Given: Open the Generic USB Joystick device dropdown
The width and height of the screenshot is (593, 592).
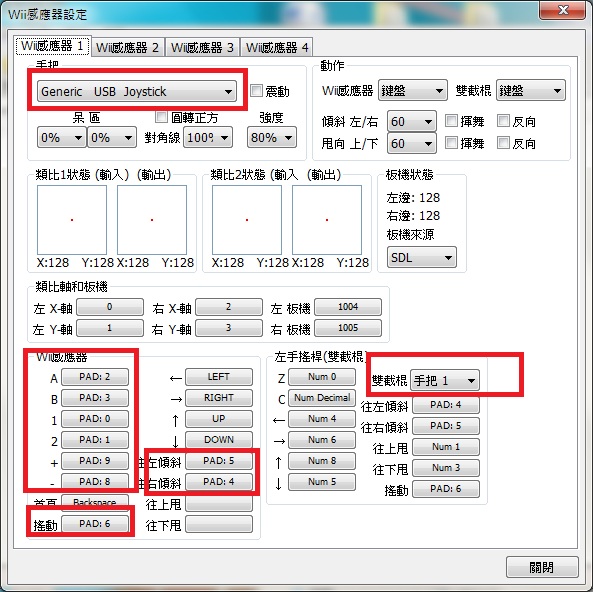Looking at the screenshot, I should [137, 91].
